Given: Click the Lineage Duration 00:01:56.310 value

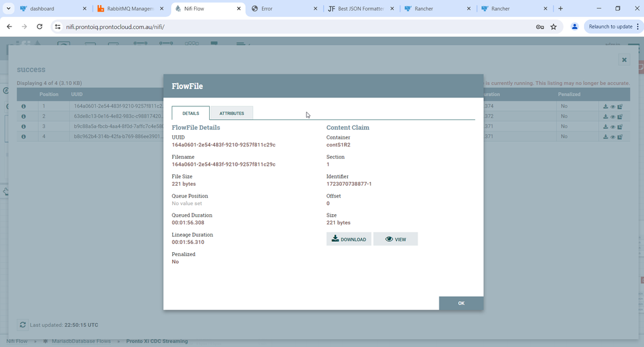Looking at the screenshot, I should click(x=188, y=243).
